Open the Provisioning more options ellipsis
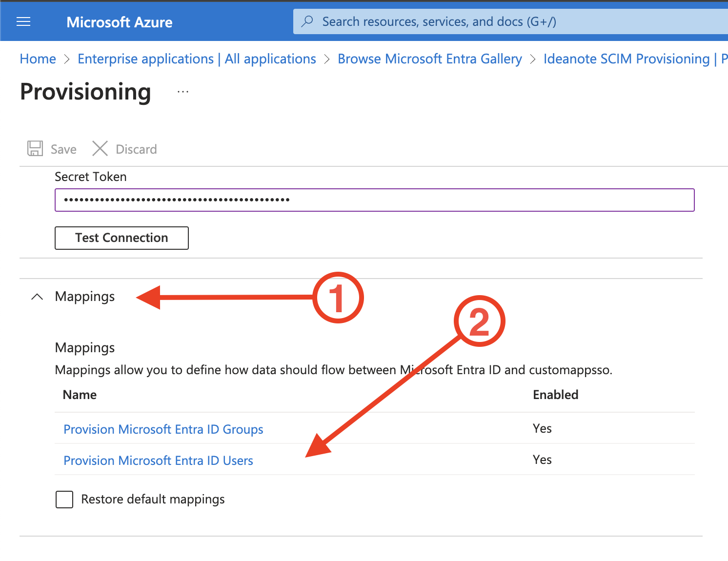 pos(183,92)
